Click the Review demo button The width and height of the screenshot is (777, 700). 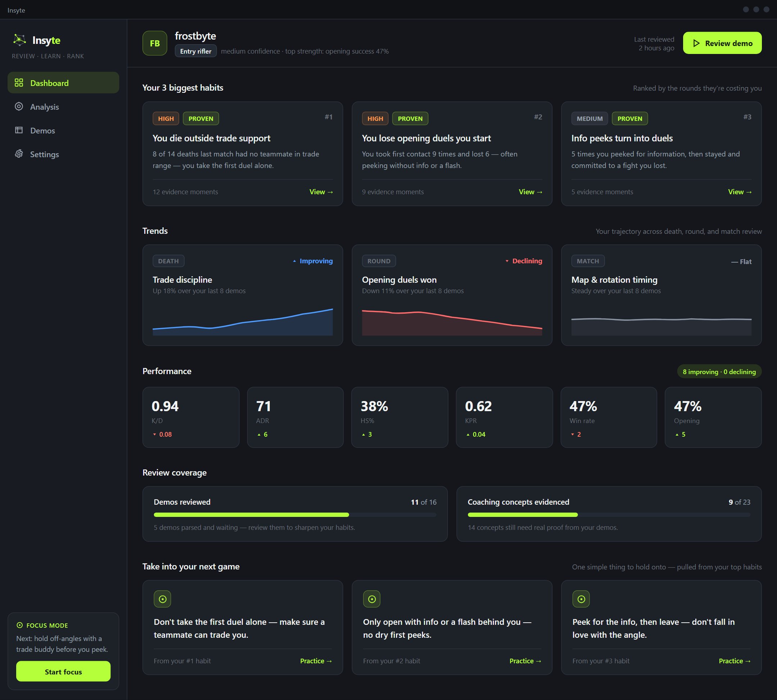[x=722, y=43]
